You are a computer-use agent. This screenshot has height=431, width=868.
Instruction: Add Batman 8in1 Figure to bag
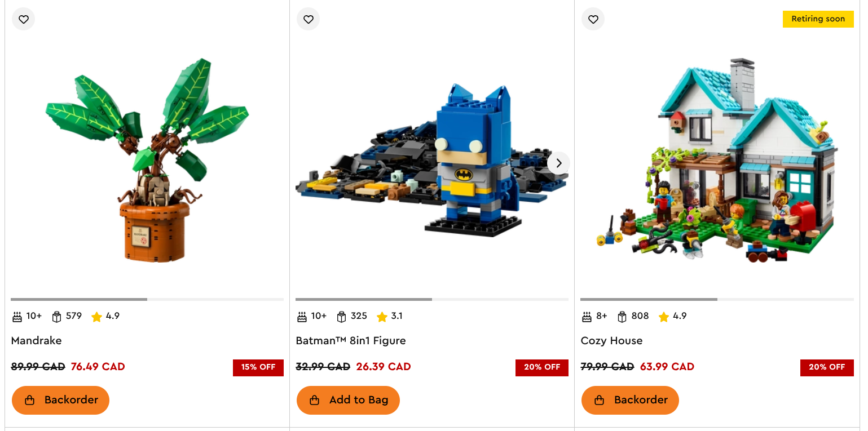pyautogui.click(x=348, y=400)
